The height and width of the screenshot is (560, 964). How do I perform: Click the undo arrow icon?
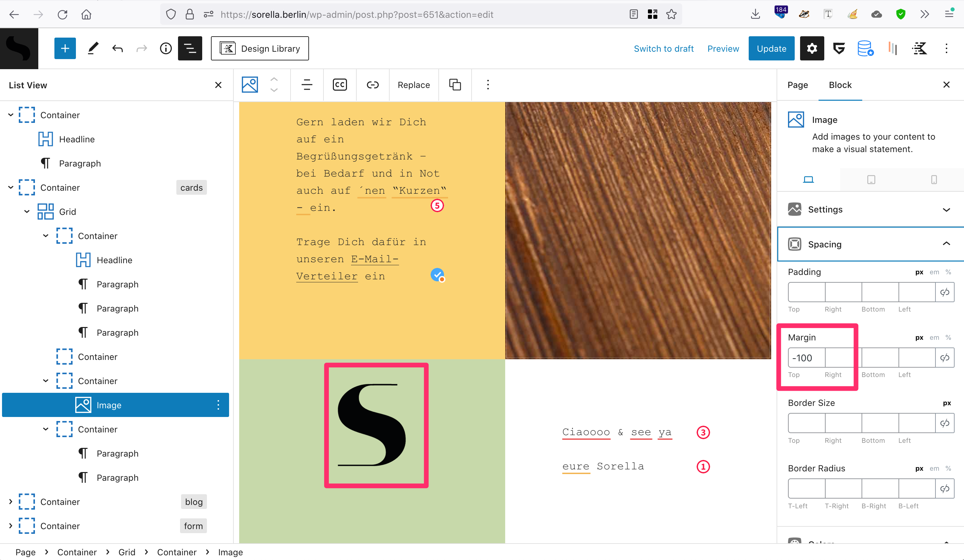(118, 49)
